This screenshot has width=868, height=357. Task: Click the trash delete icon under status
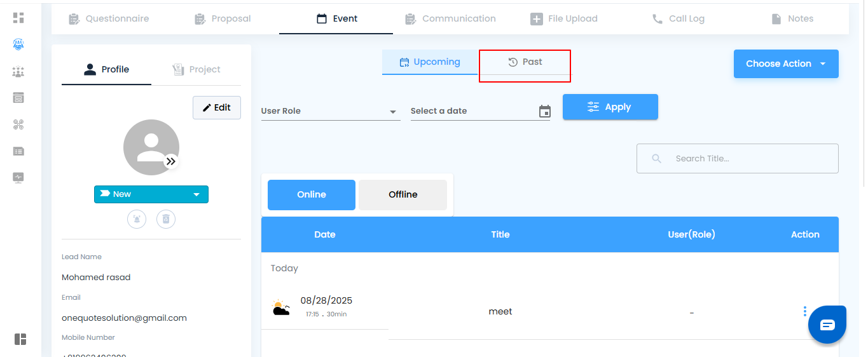tap(166, 219)
